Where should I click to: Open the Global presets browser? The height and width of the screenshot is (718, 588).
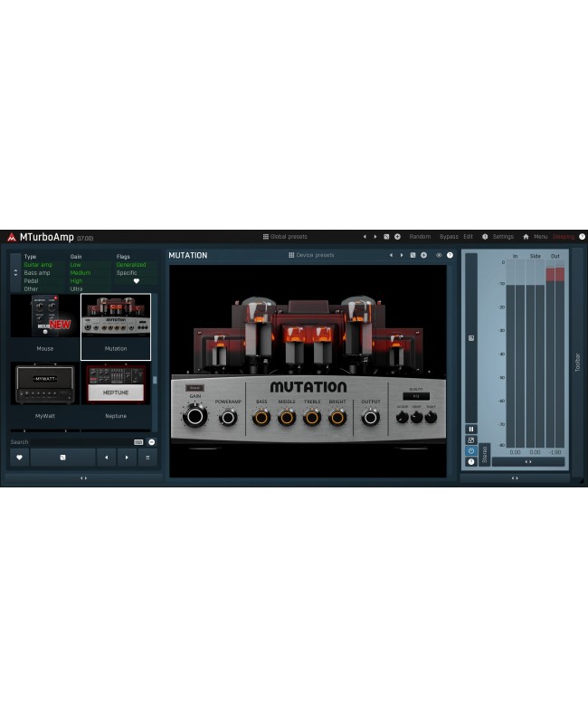[285, 237]
